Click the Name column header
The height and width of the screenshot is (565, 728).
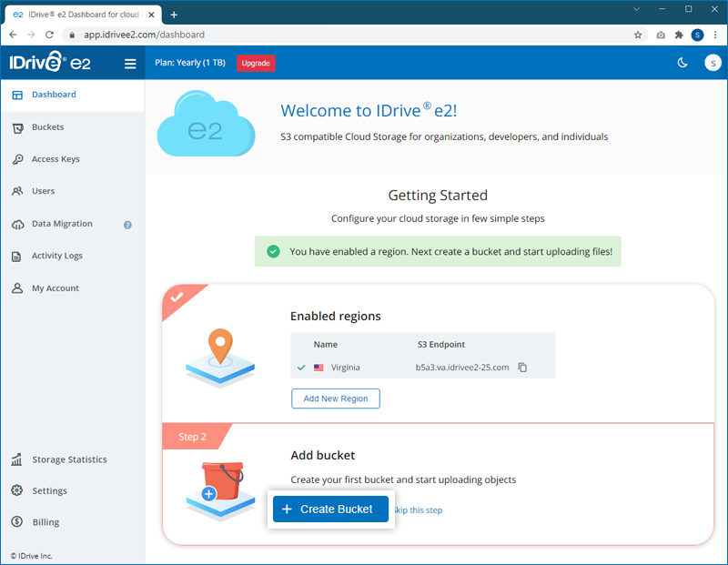[x=326, y=345]
